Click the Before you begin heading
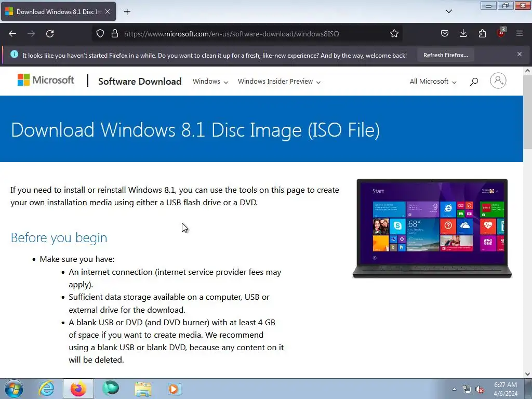 (x=59, y=237)
